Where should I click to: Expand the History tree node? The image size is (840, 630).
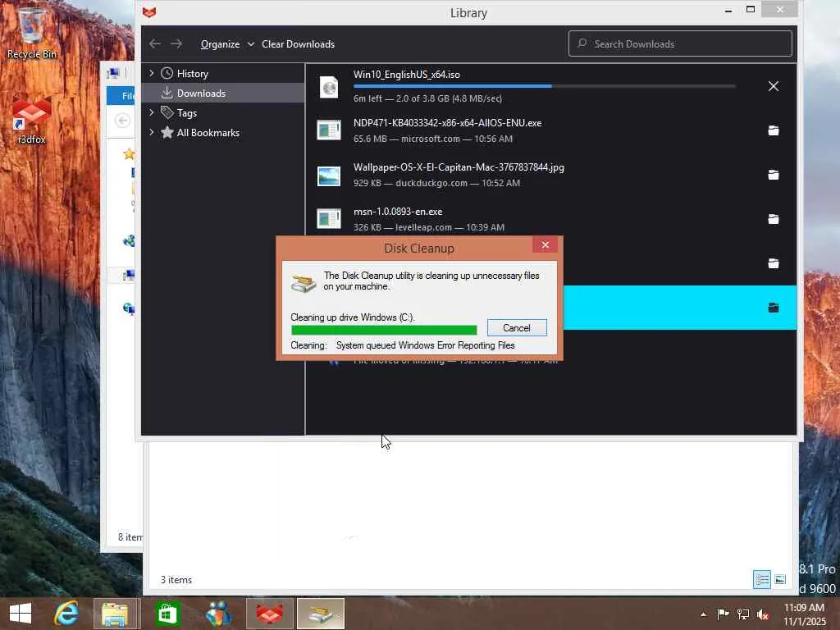pos(152,73)
